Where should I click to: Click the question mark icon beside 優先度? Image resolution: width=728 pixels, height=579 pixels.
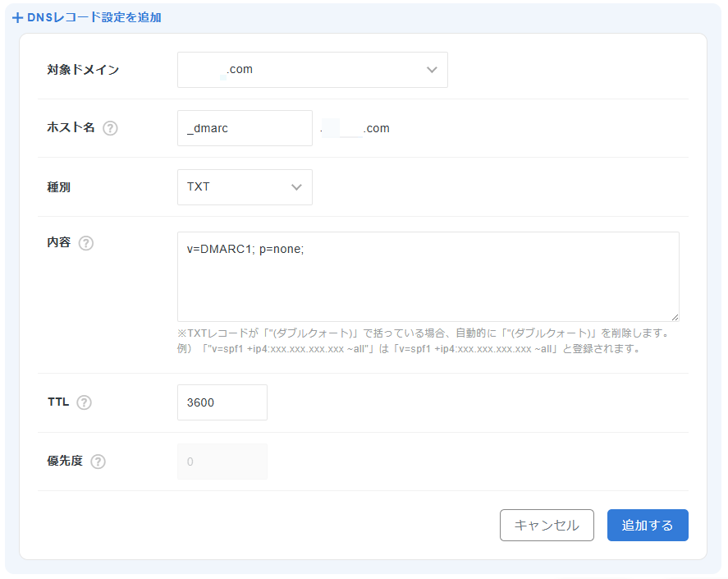point(98,462)
